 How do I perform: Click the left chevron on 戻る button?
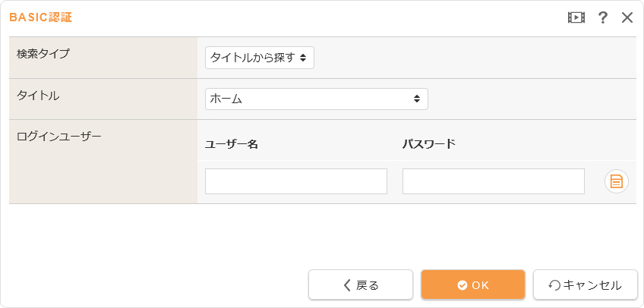coord(347,285)
